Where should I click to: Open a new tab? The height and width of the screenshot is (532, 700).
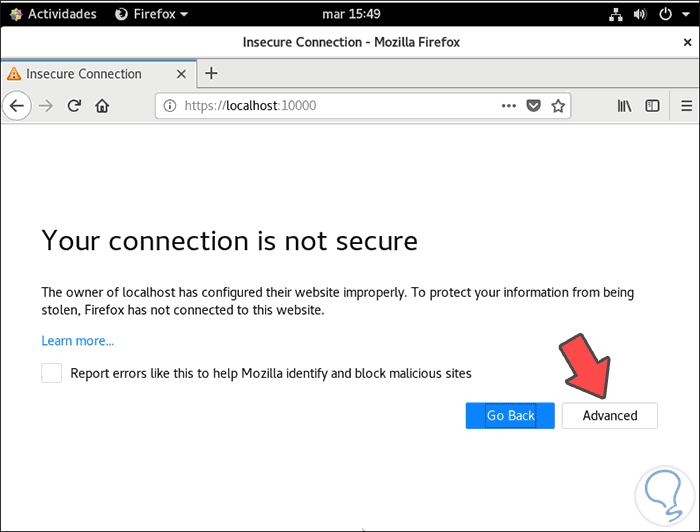pyautogui.click(x=211, y=73)
